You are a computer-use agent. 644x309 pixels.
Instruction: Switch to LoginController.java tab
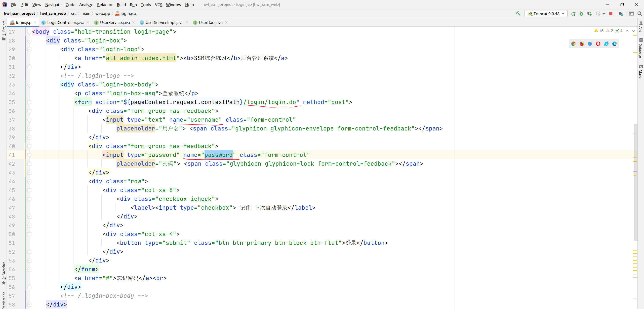tap(65, 22)
